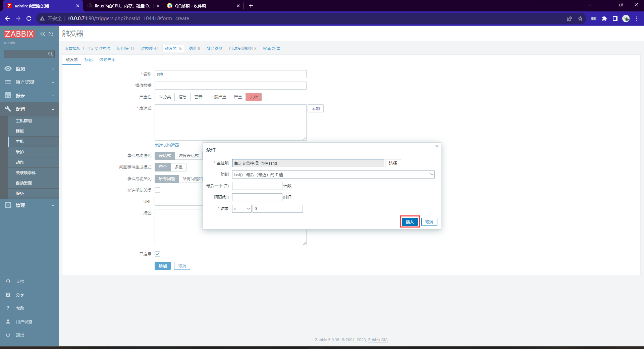Screen dimensions: 644x349
Task: Click browser back arrow
Action: [x=7, y=18]
